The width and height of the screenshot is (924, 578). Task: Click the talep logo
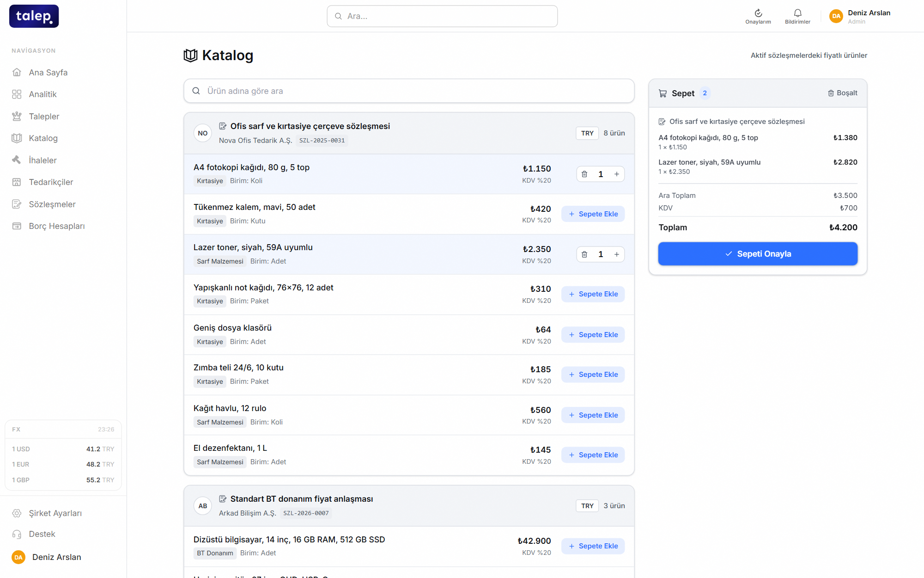point(34,16)
